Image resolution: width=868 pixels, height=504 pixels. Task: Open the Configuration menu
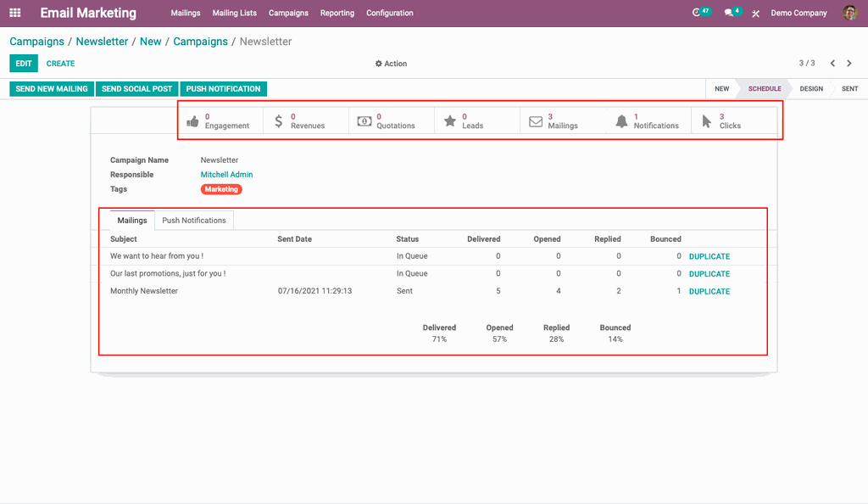coord(389,13)
